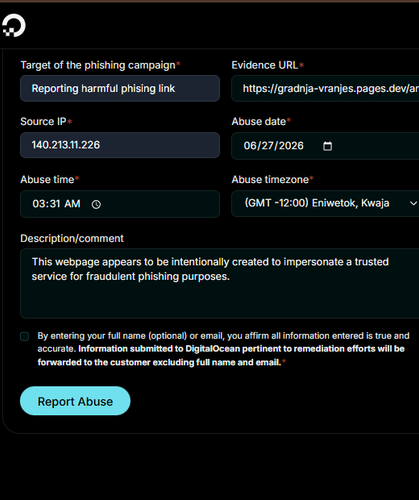Select the year 2026 in Abuse date
419x500 pixels.
(x=291, y=146)
